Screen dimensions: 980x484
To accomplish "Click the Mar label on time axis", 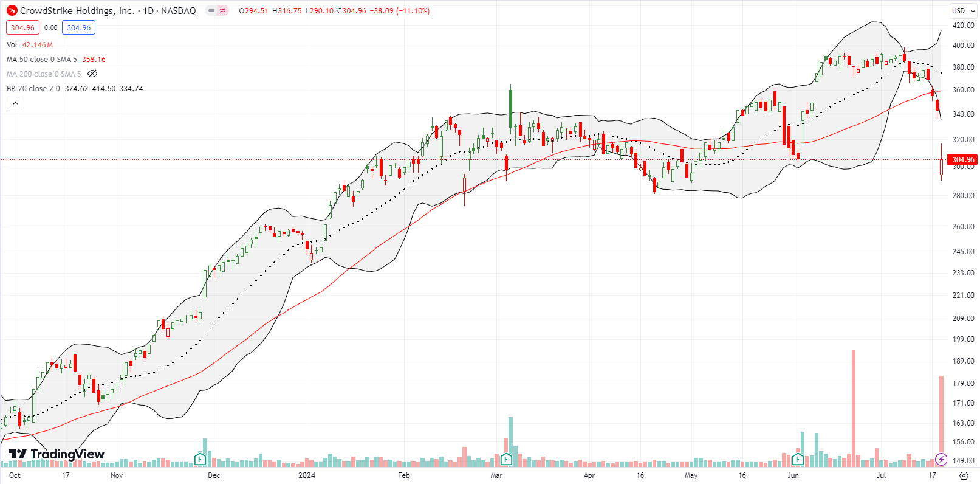I will (x=496, y=475).
